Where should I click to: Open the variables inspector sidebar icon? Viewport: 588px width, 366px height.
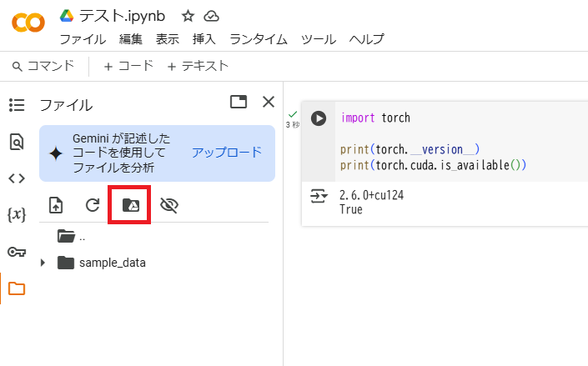point(17,214)
